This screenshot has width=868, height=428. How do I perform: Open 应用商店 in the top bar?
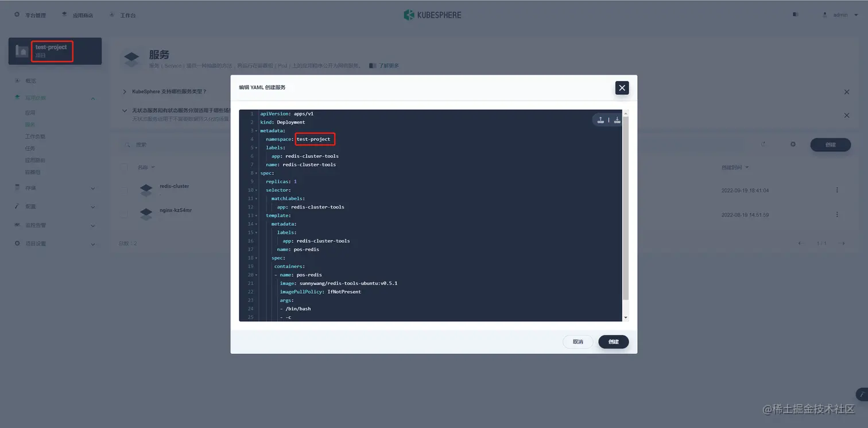click(77, 15)
